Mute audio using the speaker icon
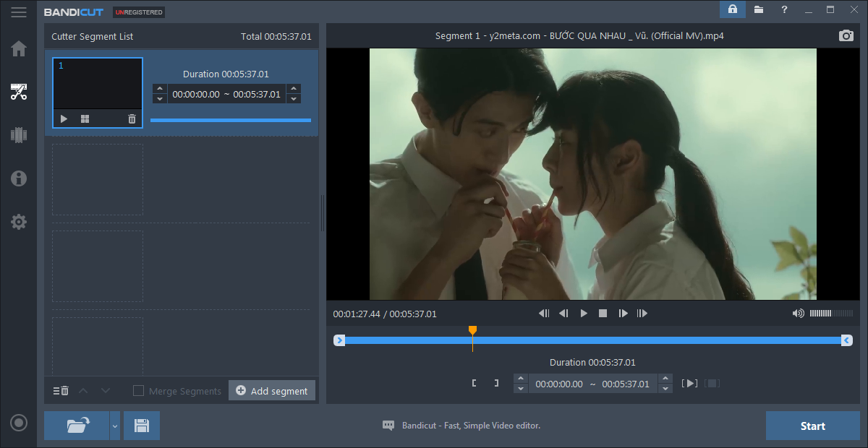868x448 pixels. [798, 314]
